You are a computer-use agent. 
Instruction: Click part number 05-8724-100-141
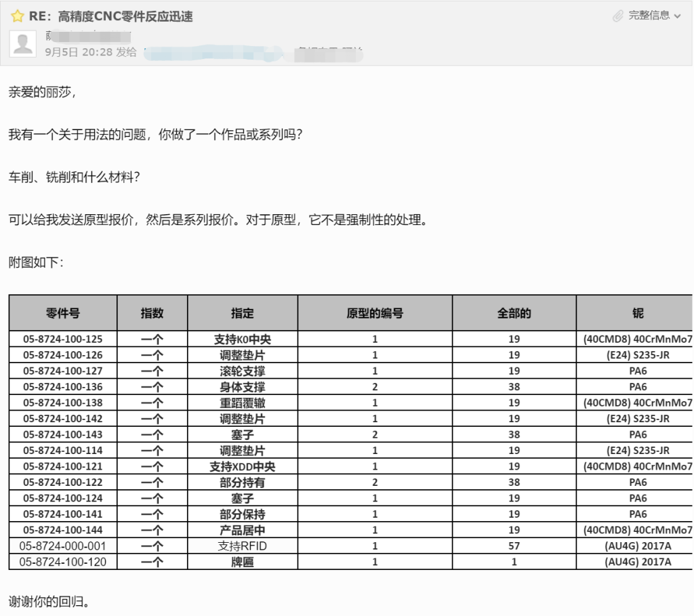pyautogui.click(x=63, y=514)
